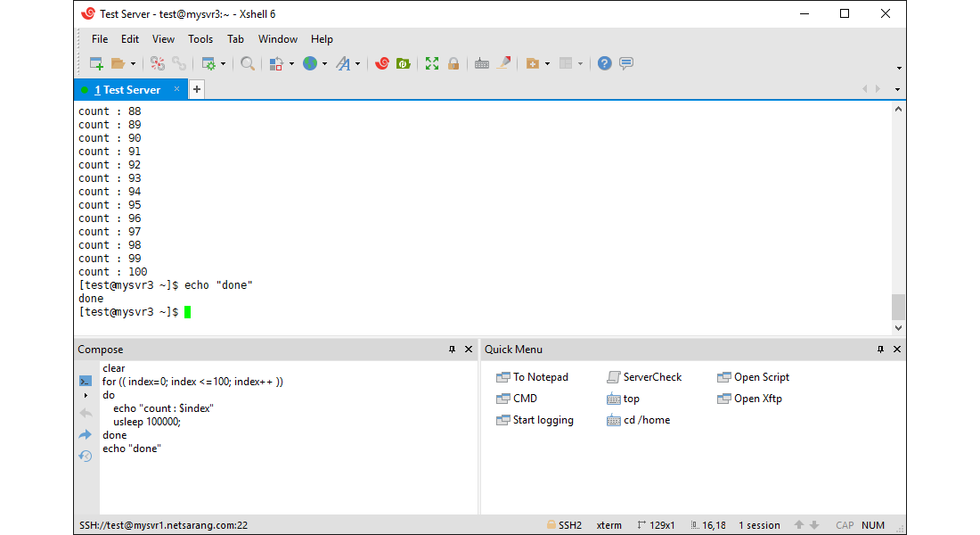
Task: Click the history icon in Compose sidebar
Action: [x=86, y=456]
